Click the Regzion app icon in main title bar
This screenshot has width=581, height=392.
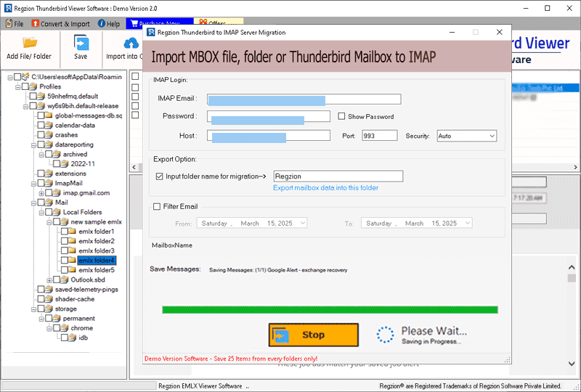point(8,8)
